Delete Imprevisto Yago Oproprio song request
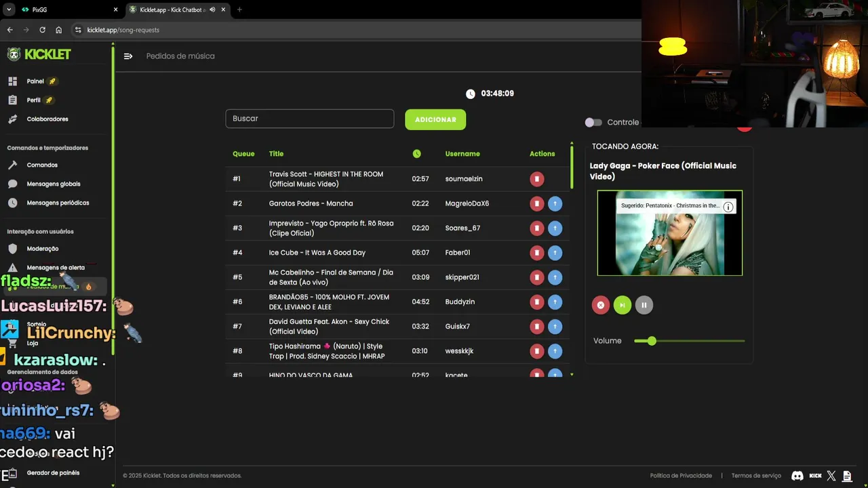 [x=536, y=228]
